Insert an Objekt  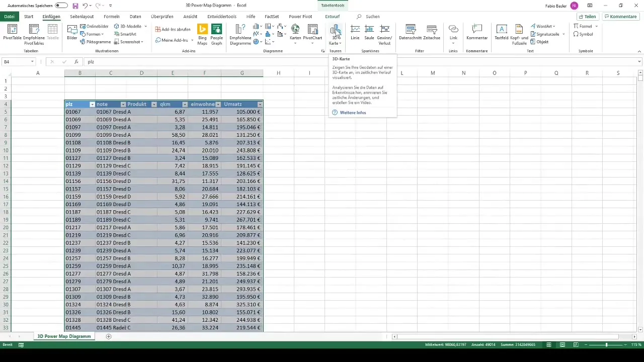[539, 42]
